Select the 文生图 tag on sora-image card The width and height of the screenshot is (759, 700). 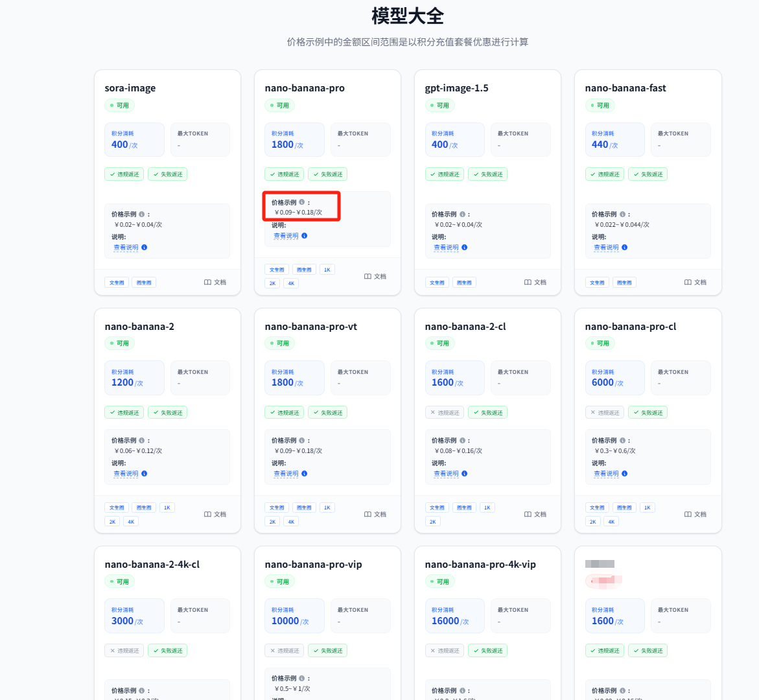(x=117, y=283)
